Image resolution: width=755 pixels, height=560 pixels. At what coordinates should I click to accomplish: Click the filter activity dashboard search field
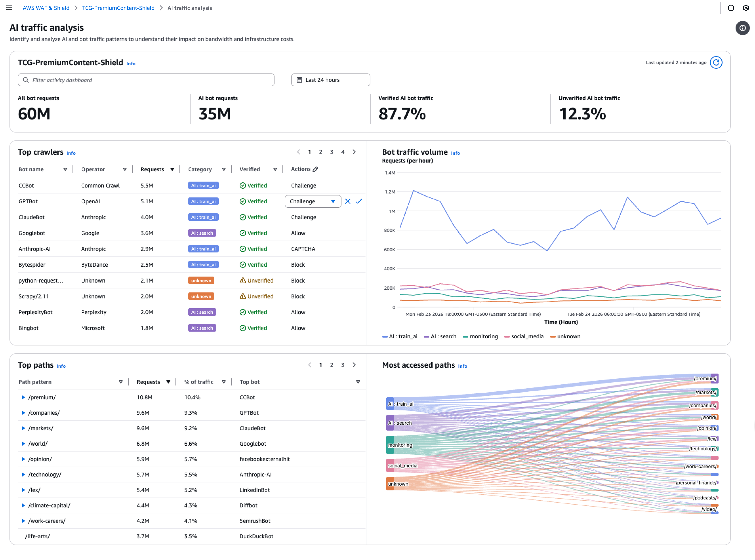146,80
